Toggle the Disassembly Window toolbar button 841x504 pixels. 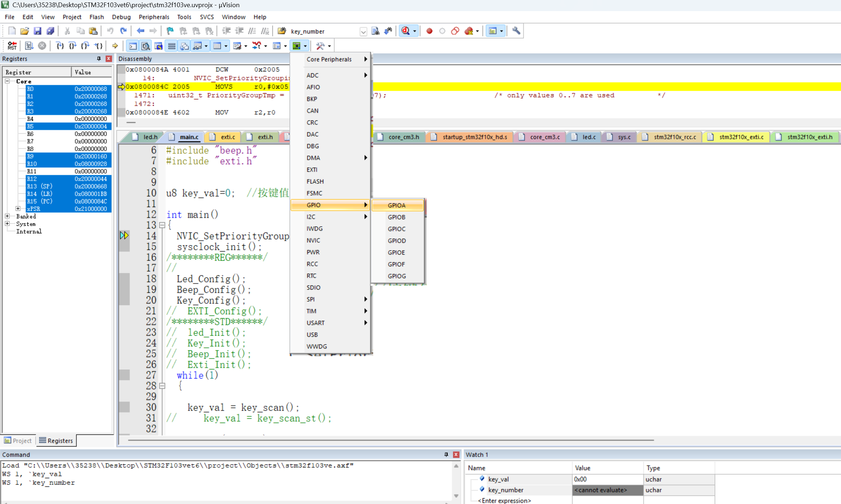coord(145,46)
